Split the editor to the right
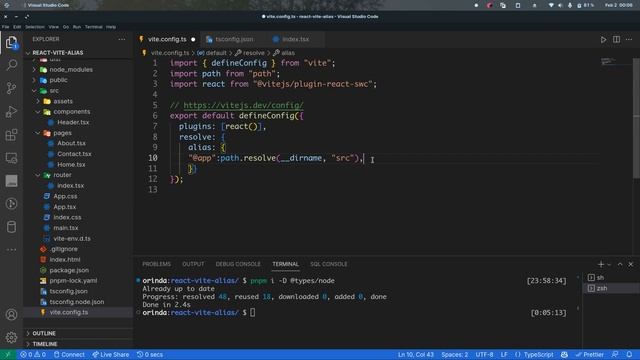Viewport: 640px width, 360px height. tap(616, 40)
